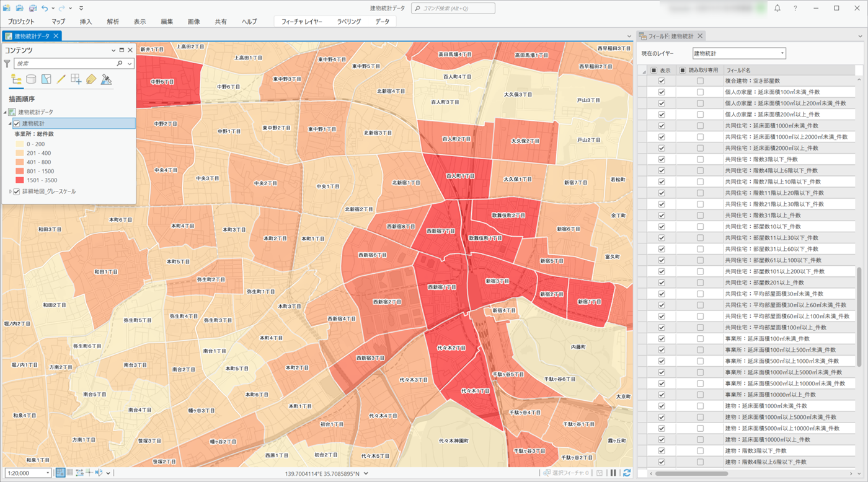
Task: Select the List By Data Source icon
Action: pos(31,79)
